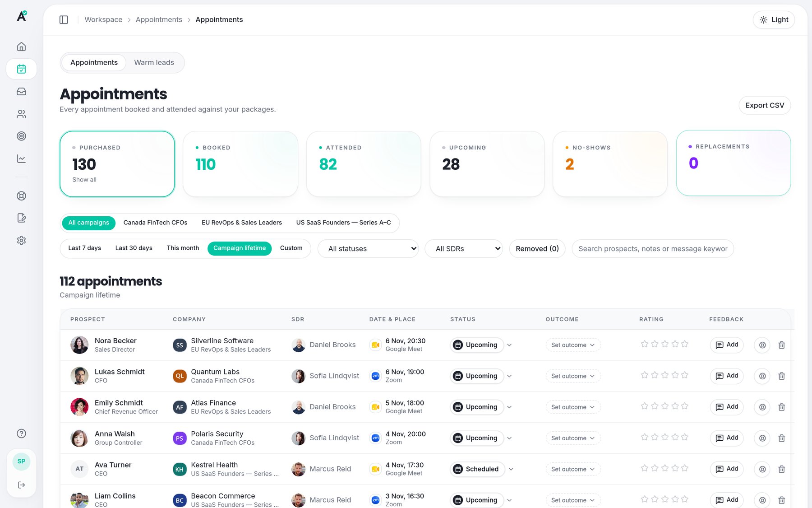Select the This month range
This screenshot has width=812, height=508.
pos(183,248)
